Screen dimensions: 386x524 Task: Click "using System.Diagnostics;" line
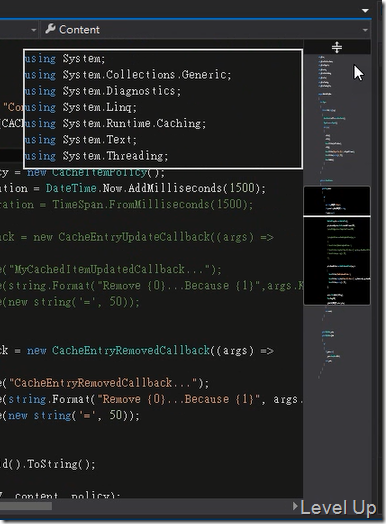pyautogui.click(x=103, y=91)
